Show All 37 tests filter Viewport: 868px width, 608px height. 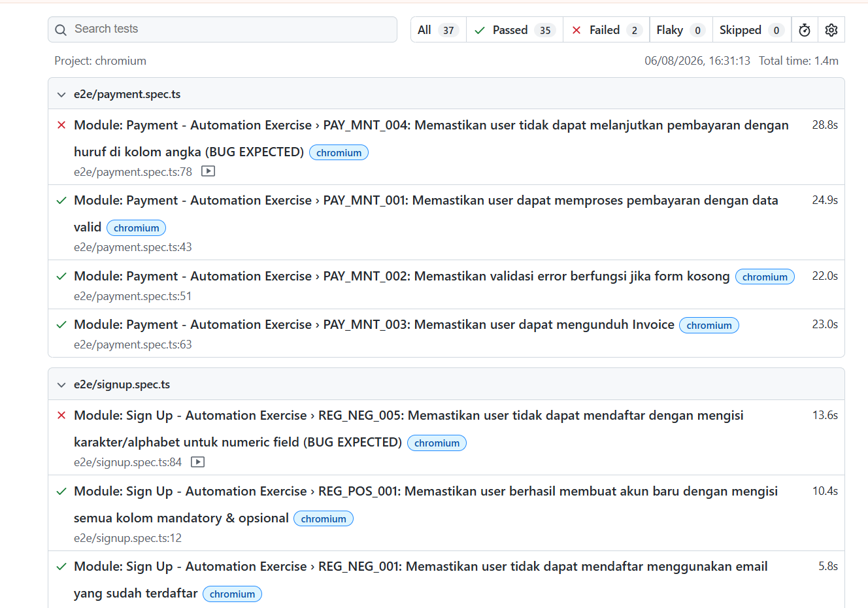pyautogui.click(x=439, y=30)
